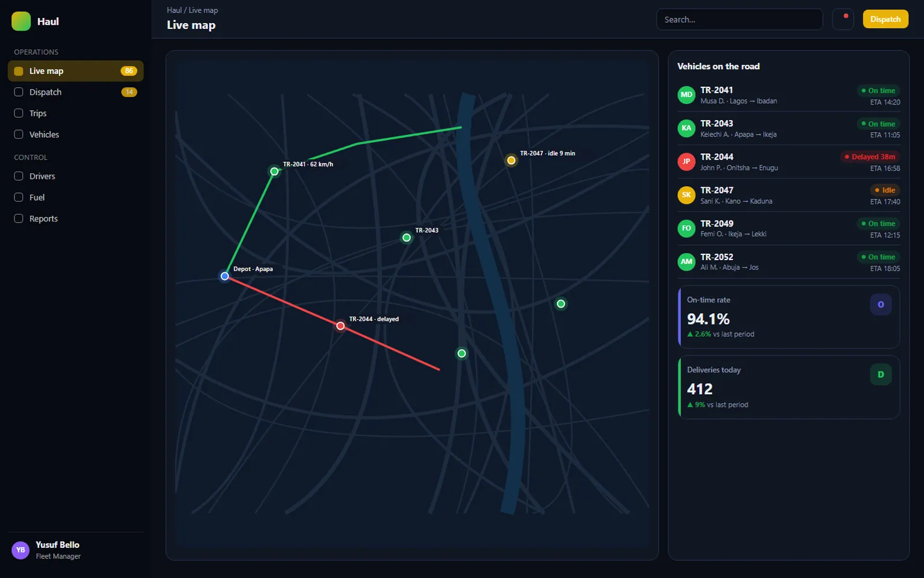Click in the Search field
Screen dimensions: 924x578
(739, 20)
